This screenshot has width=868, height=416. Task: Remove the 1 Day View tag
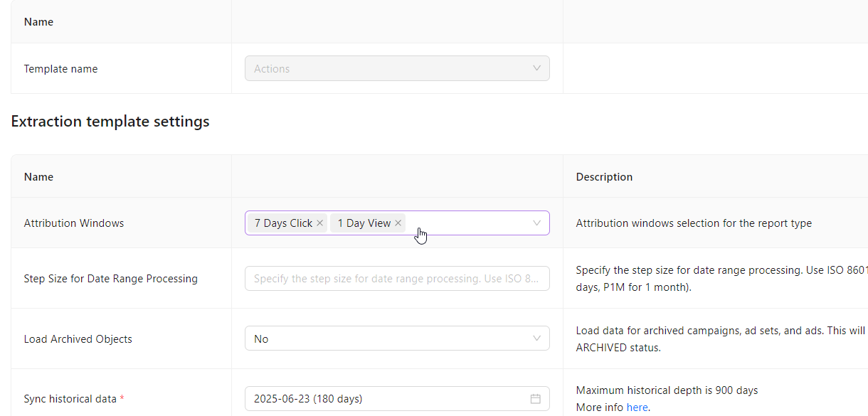coord(398,223)
